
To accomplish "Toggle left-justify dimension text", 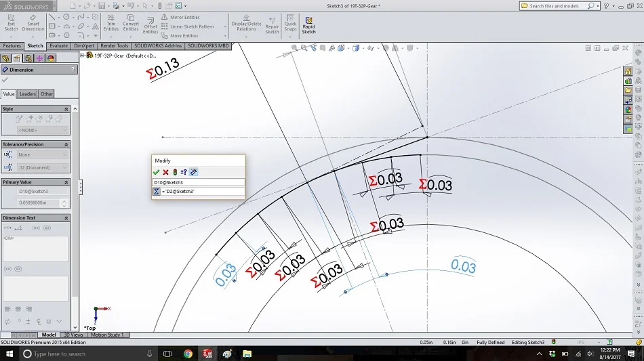I will point(7,309).
